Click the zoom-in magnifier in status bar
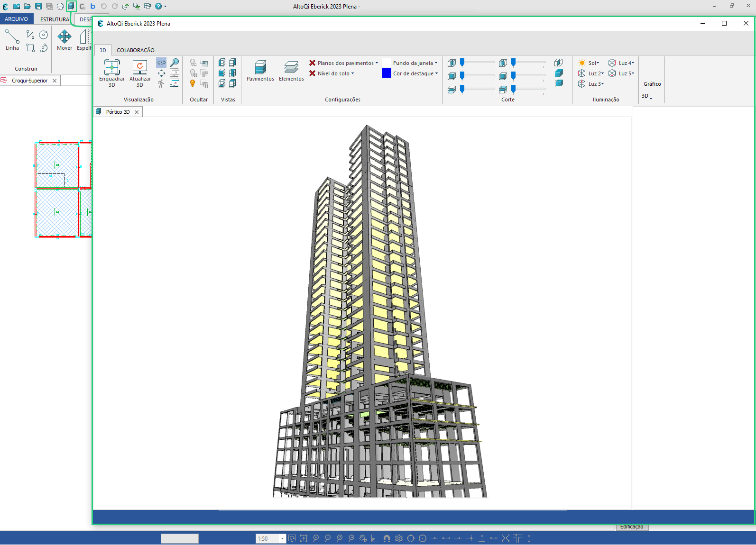 (x=316, y=538)
